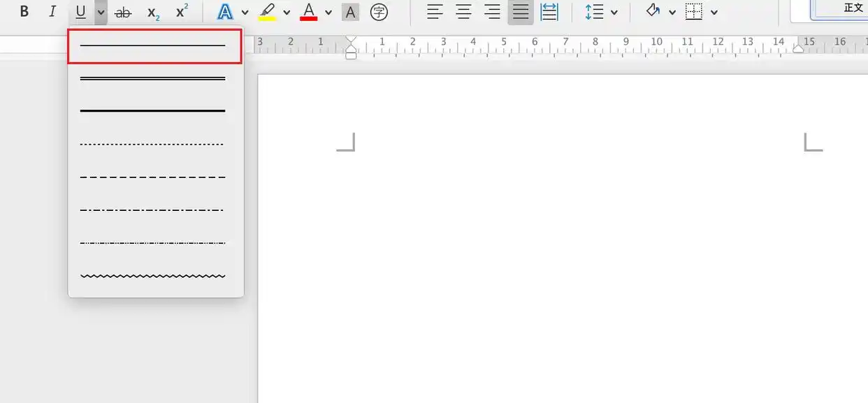Apply superscript formatting
868x403 pixels.
click(x=182, y=12)
